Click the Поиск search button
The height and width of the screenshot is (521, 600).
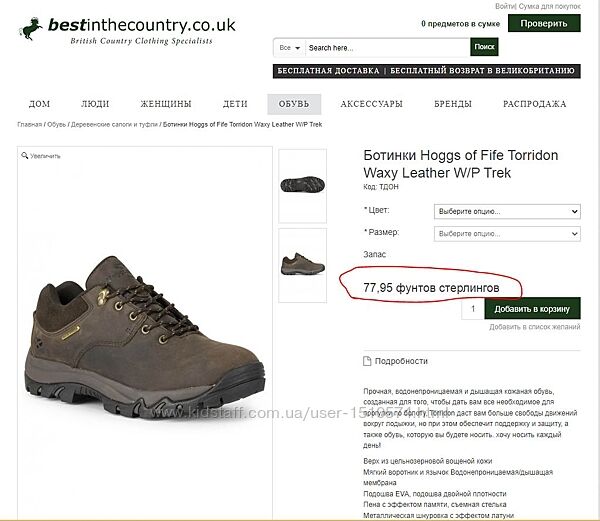point(484,47)
